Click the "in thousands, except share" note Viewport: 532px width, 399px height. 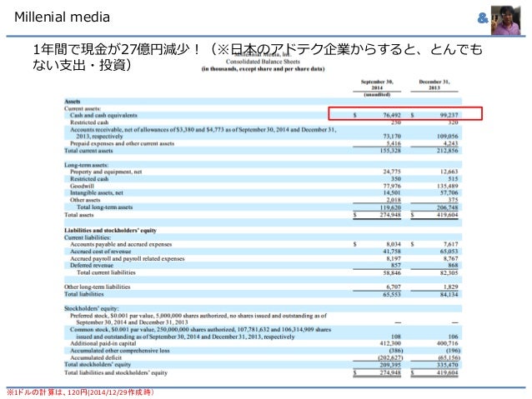tap(263, 69)
